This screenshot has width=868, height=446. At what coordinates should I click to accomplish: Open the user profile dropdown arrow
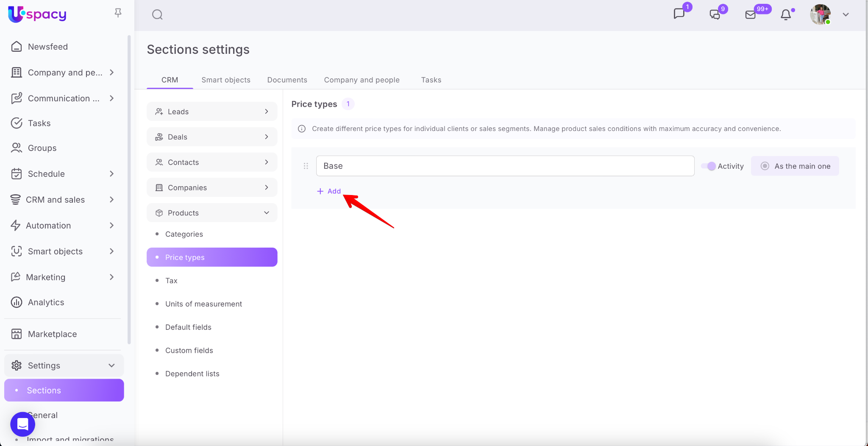[846, 15]
